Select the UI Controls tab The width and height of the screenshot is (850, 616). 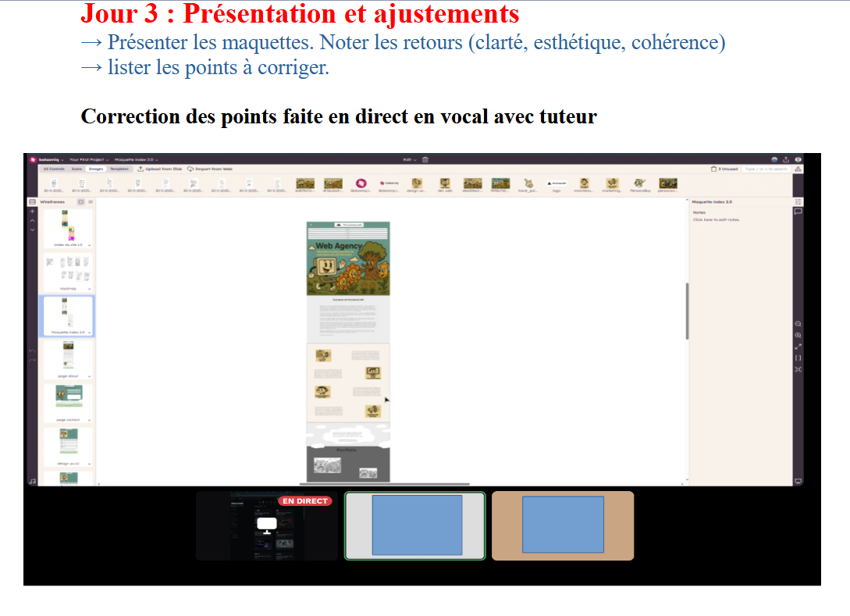pos(53,169)
